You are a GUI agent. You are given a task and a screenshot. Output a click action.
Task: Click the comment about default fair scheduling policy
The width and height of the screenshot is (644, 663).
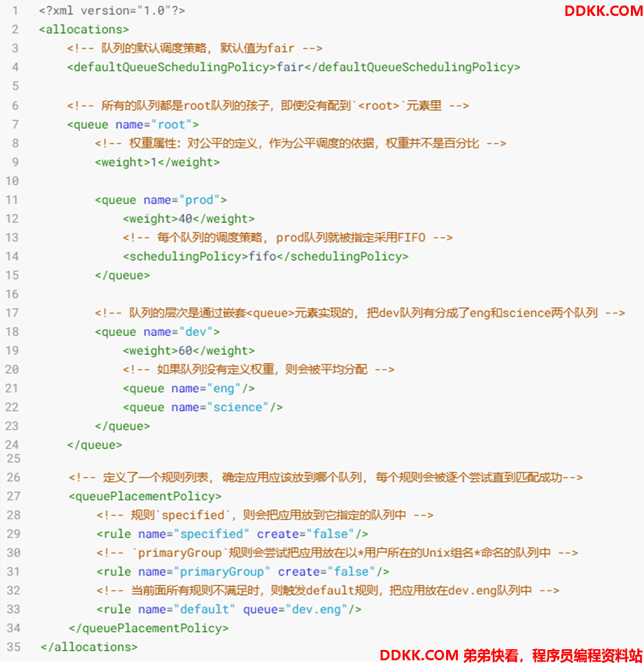click(195, 48)
